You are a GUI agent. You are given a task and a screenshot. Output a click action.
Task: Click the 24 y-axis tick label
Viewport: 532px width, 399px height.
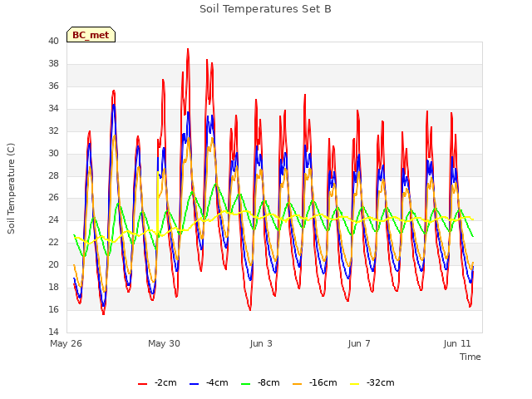pos(53,219)
